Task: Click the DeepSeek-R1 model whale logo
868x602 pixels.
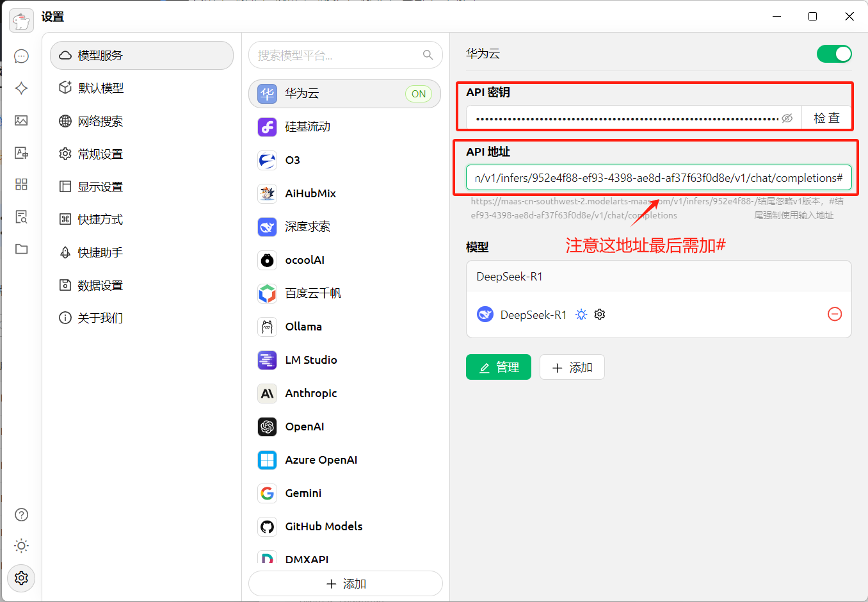Action: [x=485, y=314]
